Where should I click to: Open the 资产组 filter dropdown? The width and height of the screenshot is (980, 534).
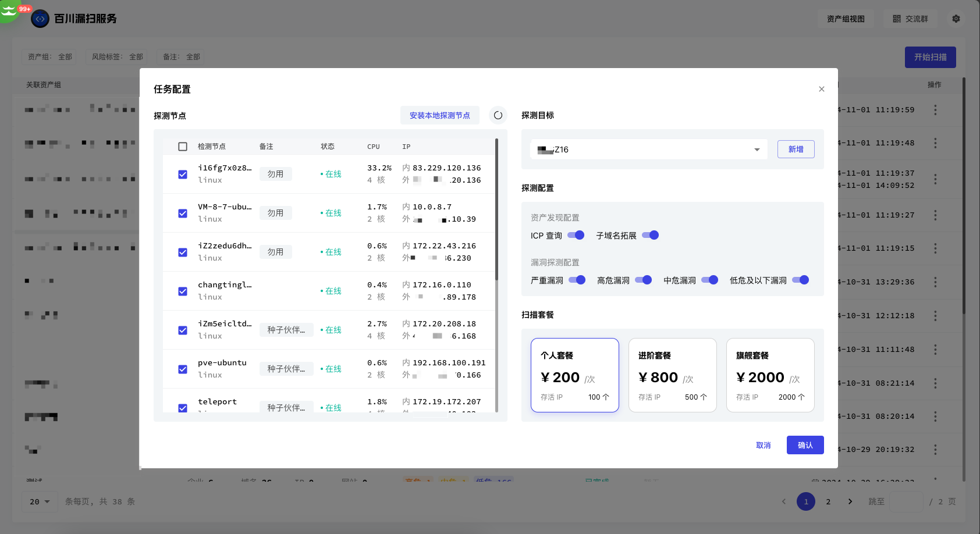pyautogui.click(x=49, y=56)
